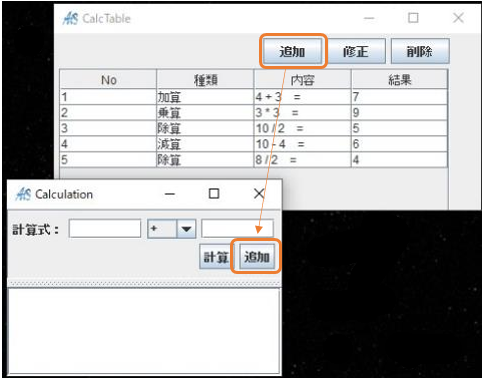This screenshot has height=380, width=485.
Task: Minimize the CalcTable window
Action: pos(369,18)
